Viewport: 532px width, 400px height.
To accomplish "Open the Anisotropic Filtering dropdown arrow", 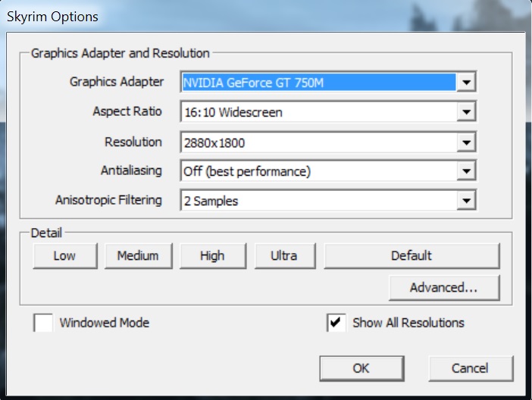I will tap(466, 201).
